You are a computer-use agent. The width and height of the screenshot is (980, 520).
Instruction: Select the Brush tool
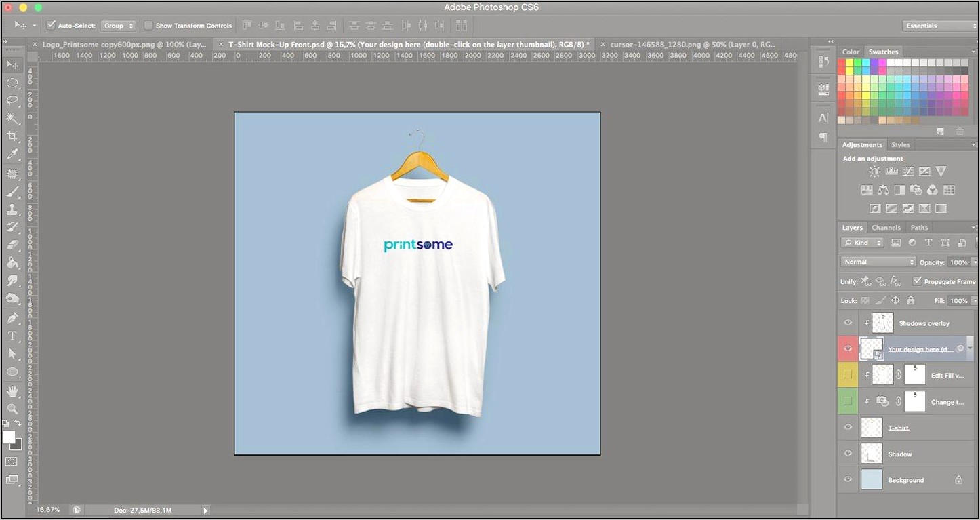[12, 192]
